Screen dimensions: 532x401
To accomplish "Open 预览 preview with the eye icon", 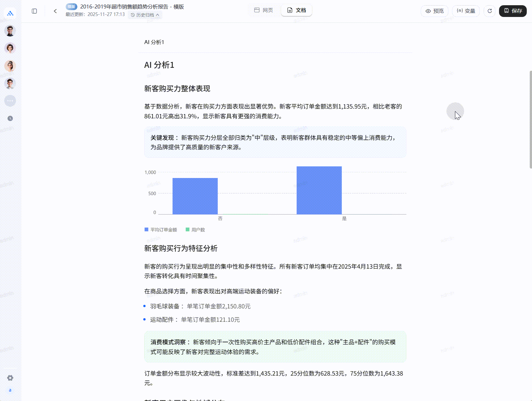I will 434,11.
